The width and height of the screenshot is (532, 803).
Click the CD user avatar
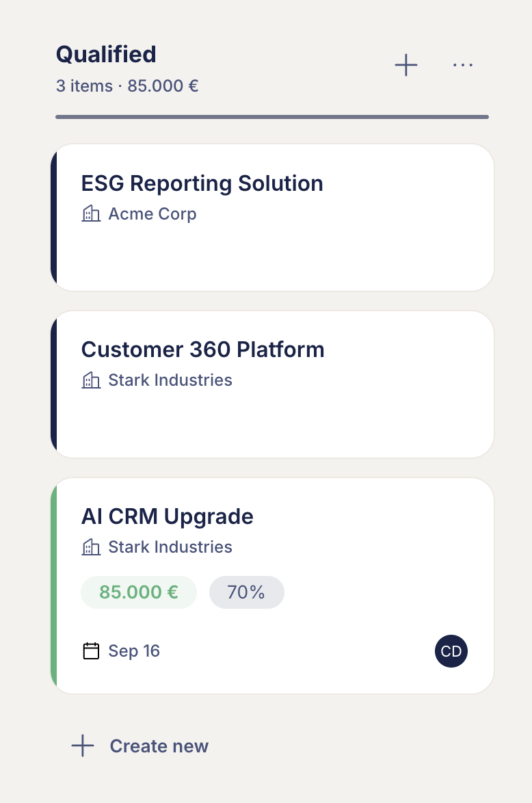[451, 651]
